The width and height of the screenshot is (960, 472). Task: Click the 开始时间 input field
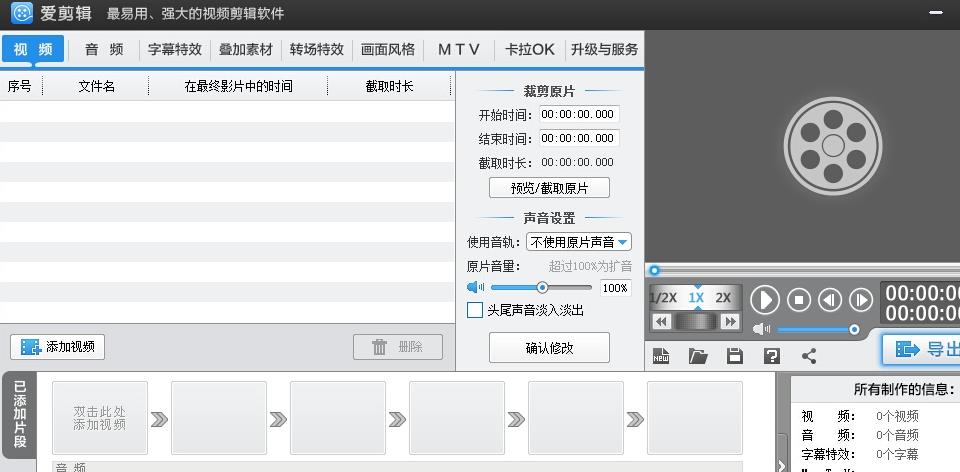click(x=579, y=114)
